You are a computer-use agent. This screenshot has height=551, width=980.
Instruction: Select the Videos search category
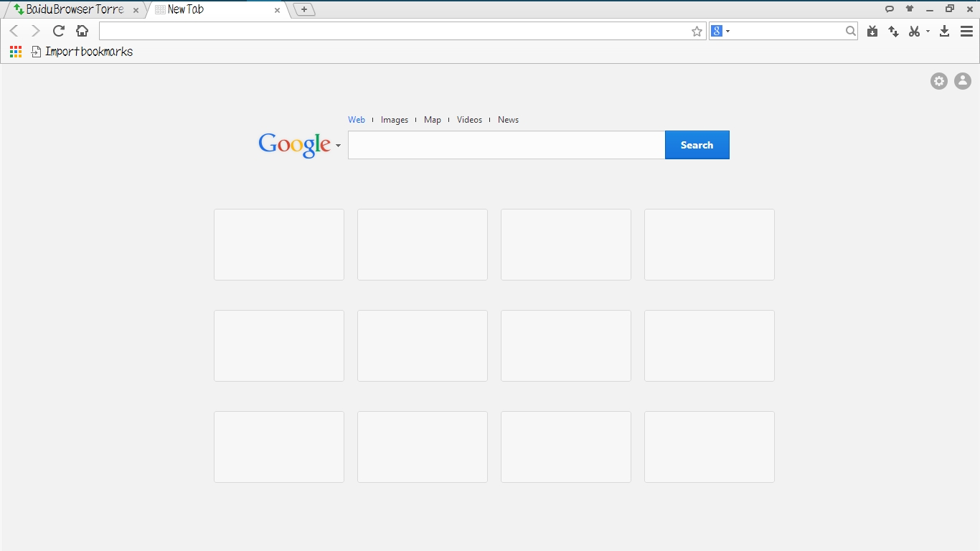click(470, 120)
